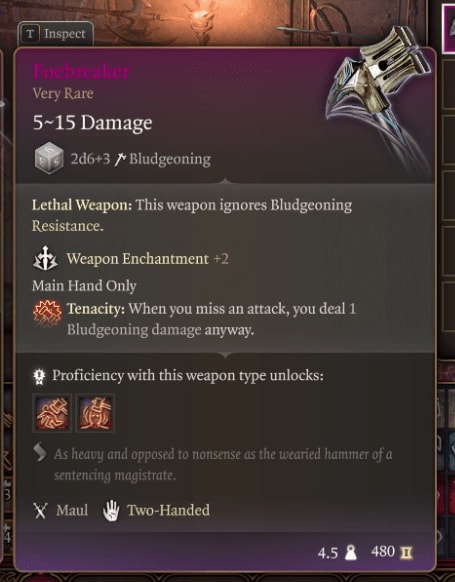Click the Weapon Enchantment sword icon

click(x=45, y=258)
